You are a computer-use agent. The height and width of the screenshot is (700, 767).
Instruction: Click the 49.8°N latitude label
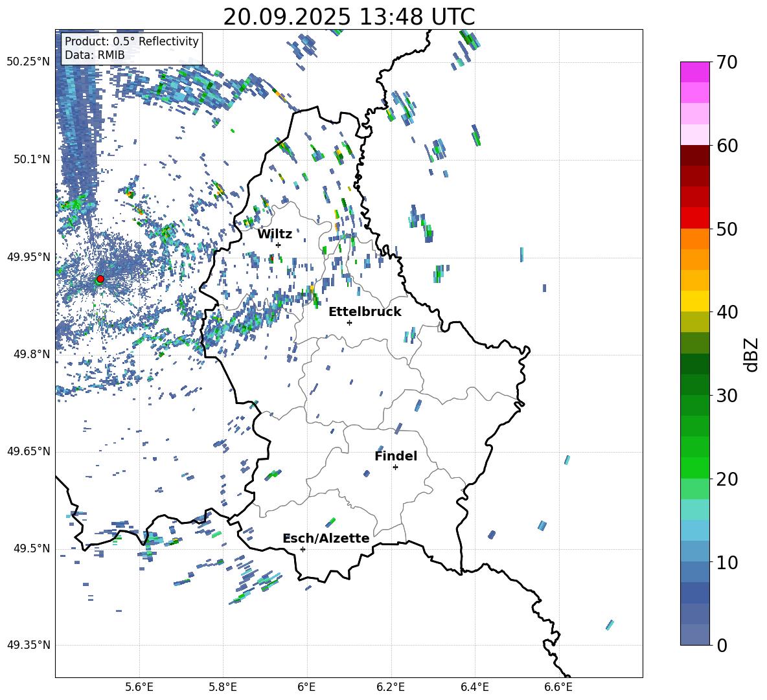(32, 354)
